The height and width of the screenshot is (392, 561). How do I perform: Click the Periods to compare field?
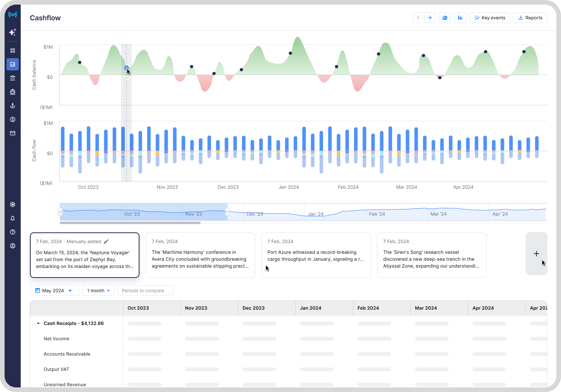pyautogui.click(x=145, y=291)
